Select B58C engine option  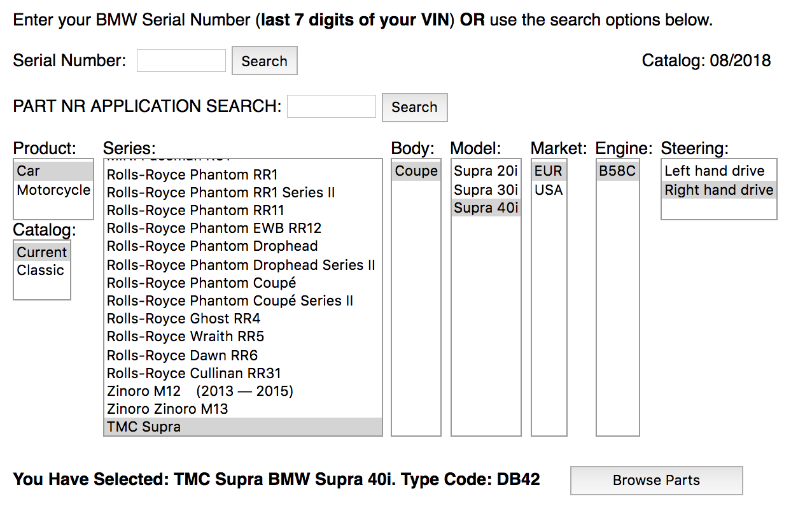tap(617, 171)
